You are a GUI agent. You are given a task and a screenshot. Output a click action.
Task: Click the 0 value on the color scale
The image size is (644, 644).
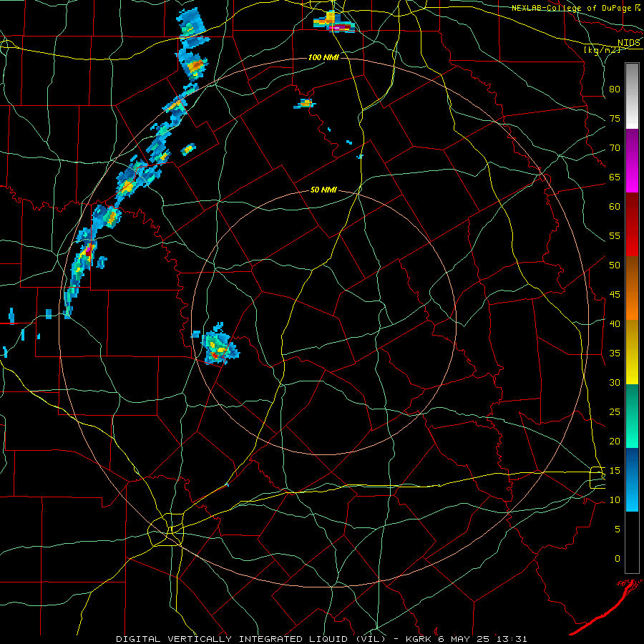[618, 559]
